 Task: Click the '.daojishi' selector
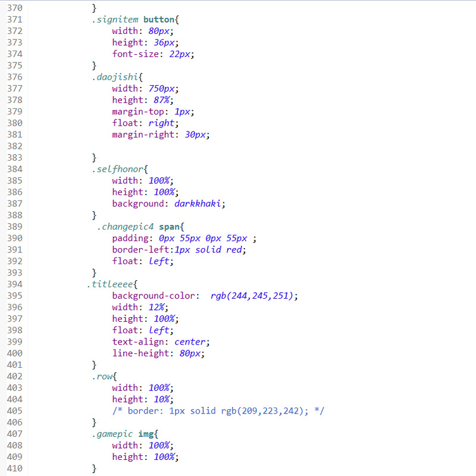tap(115, 77)
